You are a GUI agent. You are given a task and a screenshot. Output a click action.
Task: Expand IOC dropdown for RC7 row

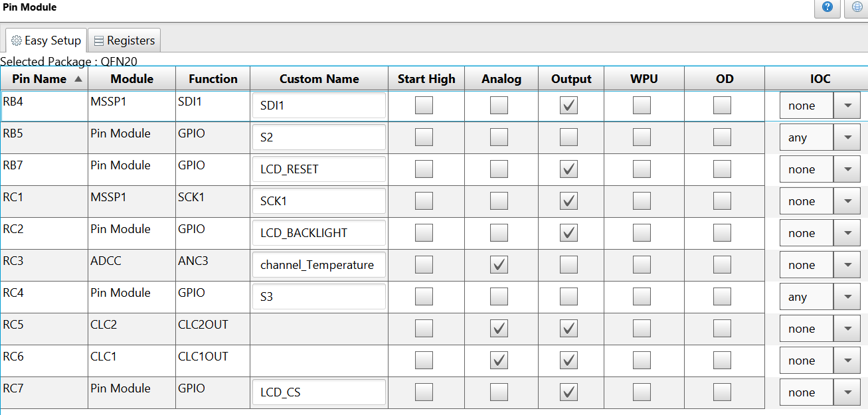pos(847,392)
